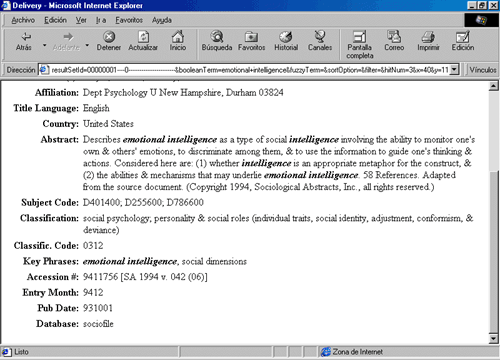Click the Entry Month value 9412
Viewport: 500px width, 360px height.
click(93, 293)
